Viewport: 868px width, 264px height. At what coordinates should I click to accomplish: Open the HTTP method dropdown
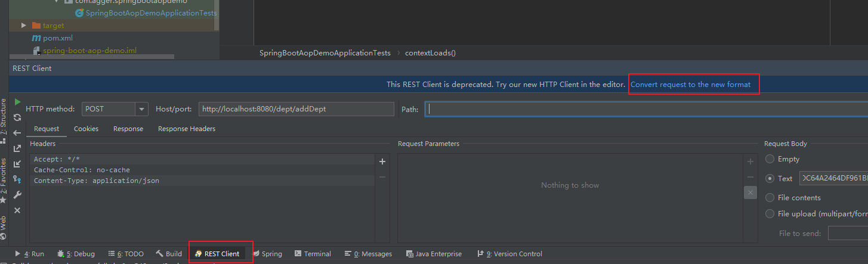[141, 109]
